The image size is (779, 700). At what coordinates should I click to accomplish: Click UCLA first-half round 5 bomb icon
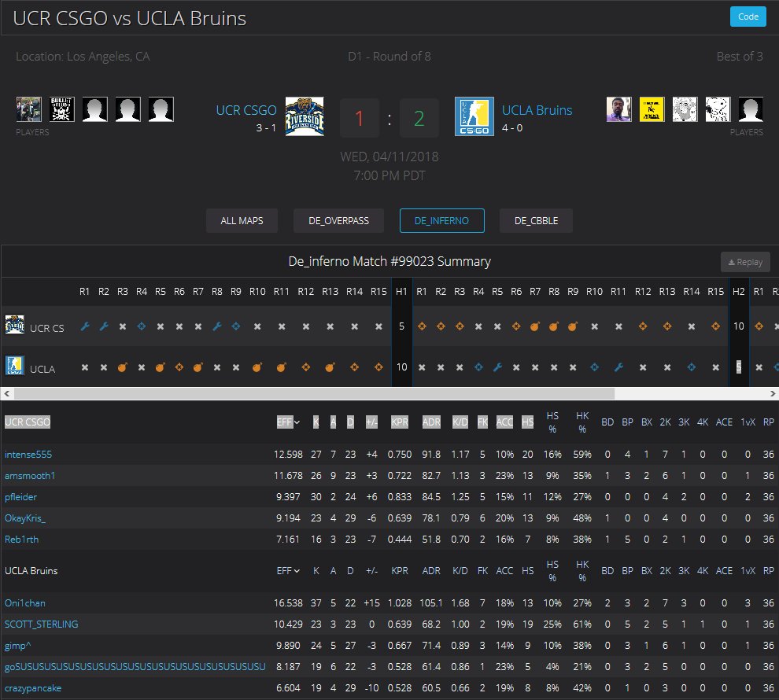[160, 367]
